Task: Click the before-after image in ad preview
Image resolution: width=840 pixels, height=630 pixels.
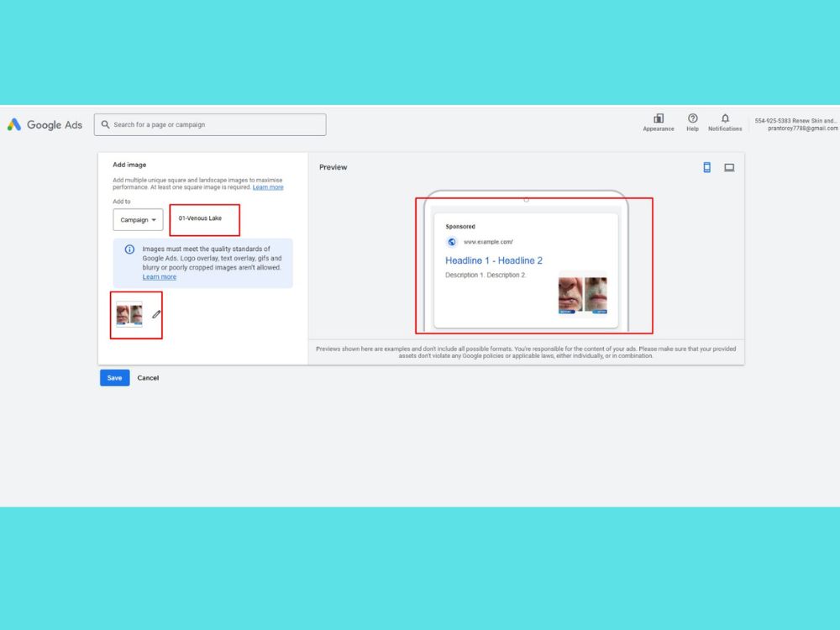Action: coord(582,295)
